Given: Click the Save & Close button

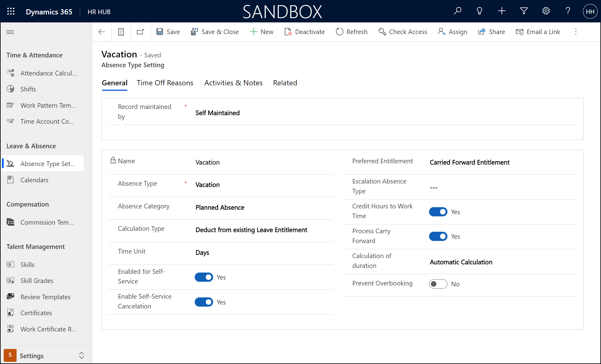Looking at the screenshot, I should (x=215, y=32).
